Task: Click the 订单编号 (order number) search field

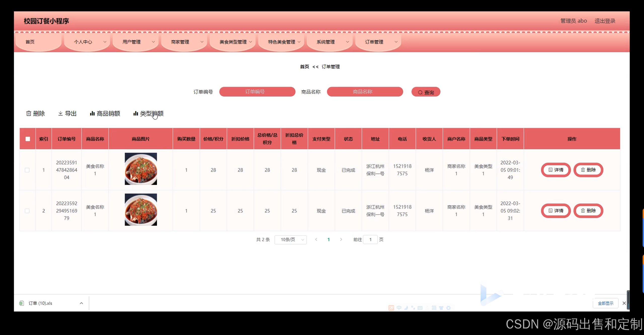Action: point(257,92)
